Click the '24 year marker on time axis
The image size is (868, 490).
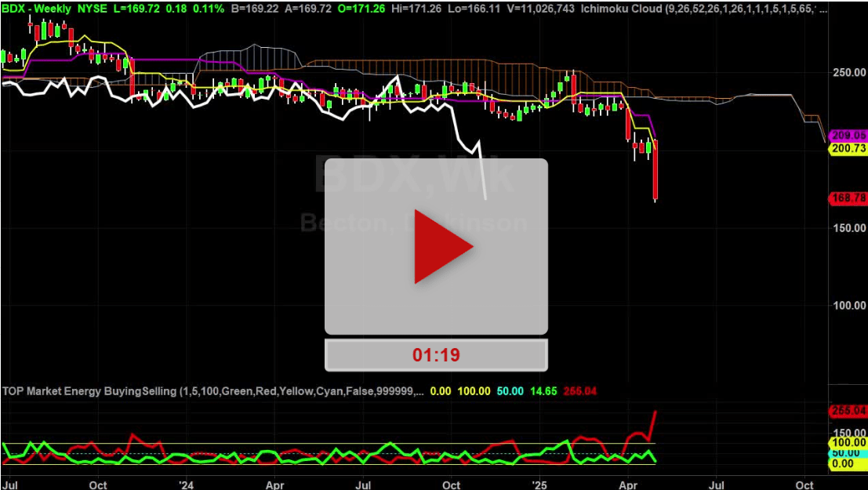[186, 485]
